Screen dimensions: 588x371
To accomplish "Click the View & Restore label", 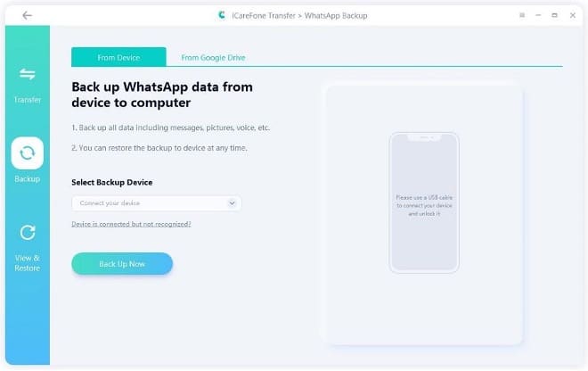I will 28,263.
